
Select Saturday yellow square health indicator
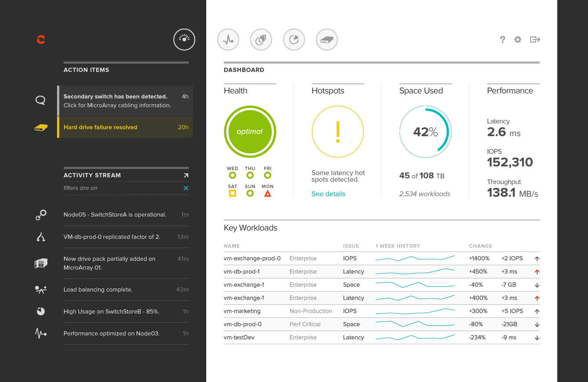point(233,193)
